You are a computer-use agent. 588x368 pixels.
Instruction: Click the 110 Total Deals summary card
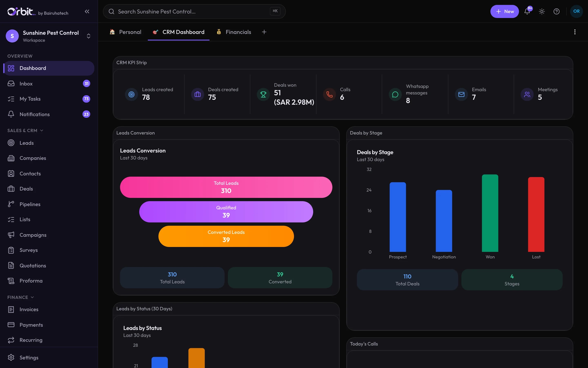(x=408, y=280)
